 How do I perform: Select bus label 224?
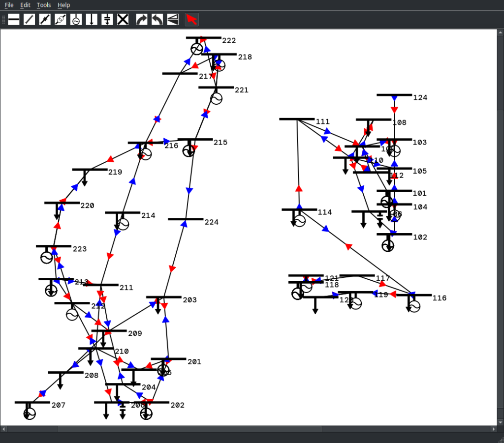(x=212, y=222)
